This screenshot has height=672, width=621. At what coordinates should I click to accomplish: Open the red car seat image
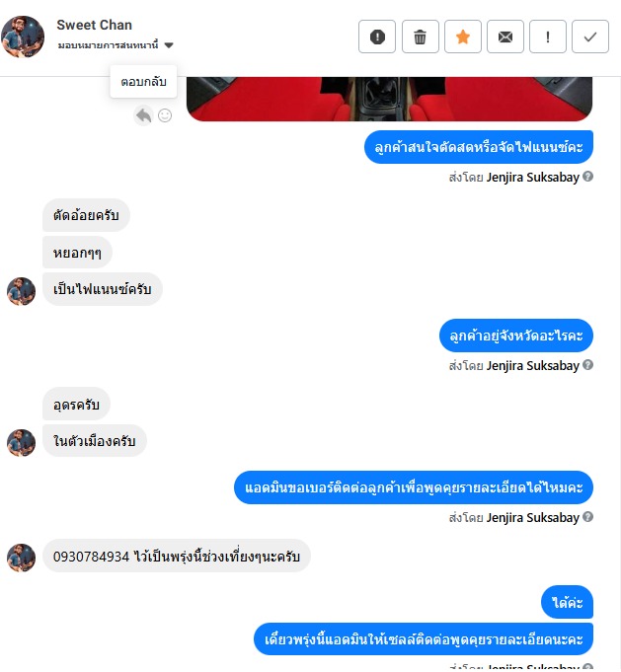coord(389,99)
